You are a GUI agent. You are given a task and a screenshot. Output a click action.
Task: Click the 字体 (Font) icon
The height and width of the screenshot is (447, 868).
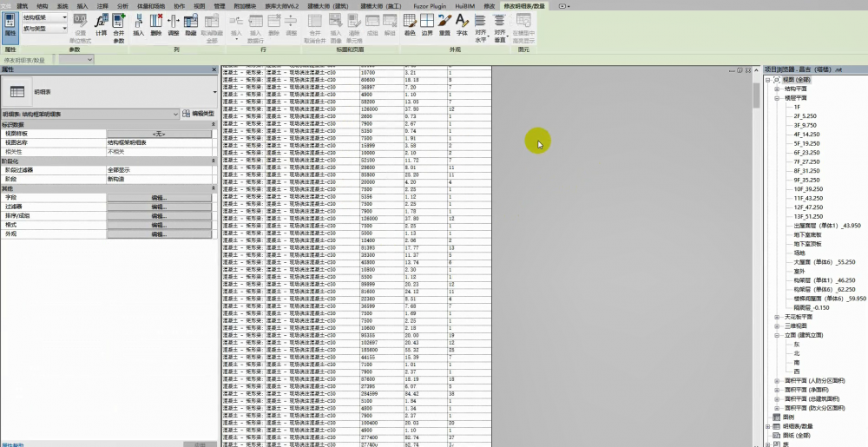click(x=462, y=24)
